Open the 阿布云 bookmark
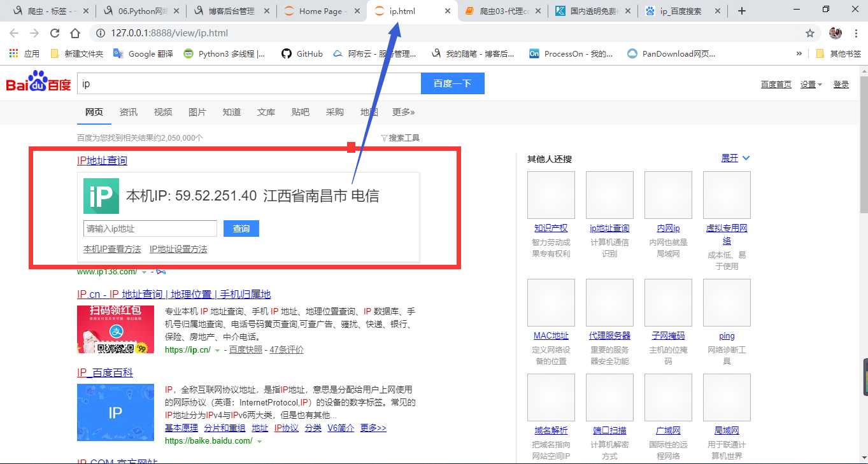Screen dimensions: 868x464 [x=374, y=54]
